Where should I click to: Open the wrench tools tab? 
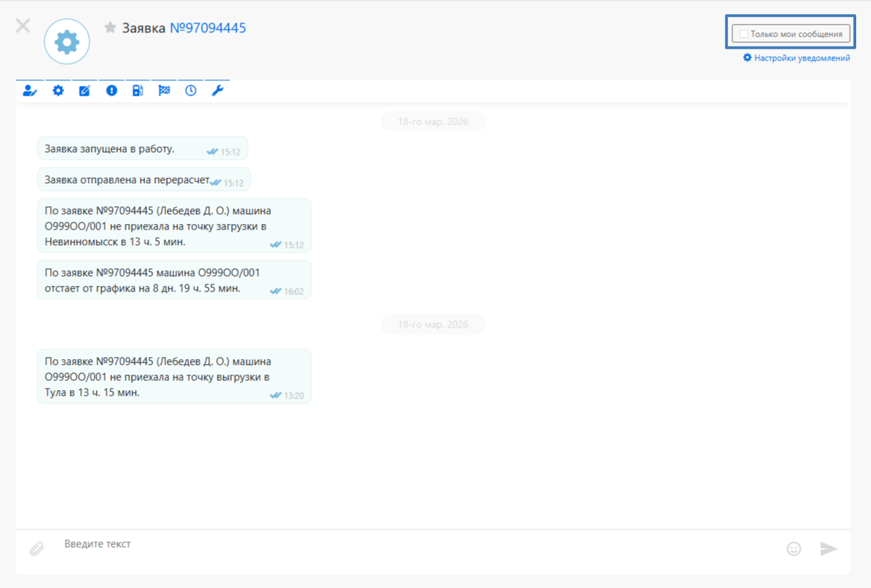218,91
